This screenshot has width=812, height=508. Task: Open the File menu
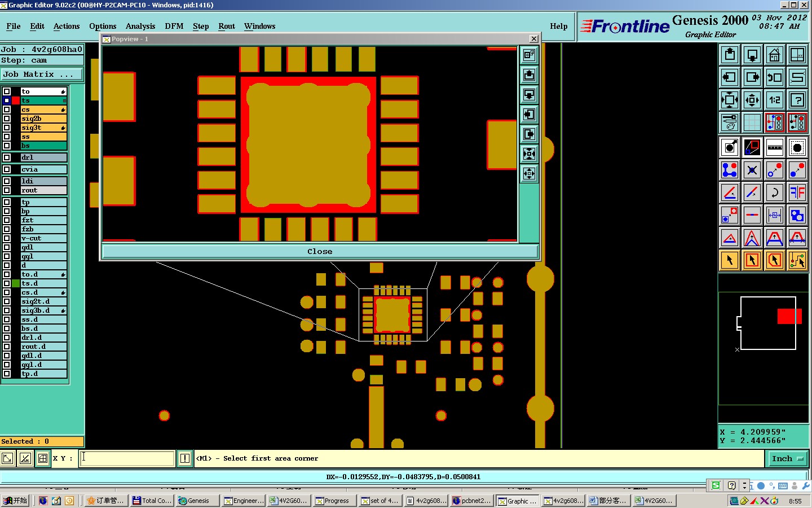point(14,26)
